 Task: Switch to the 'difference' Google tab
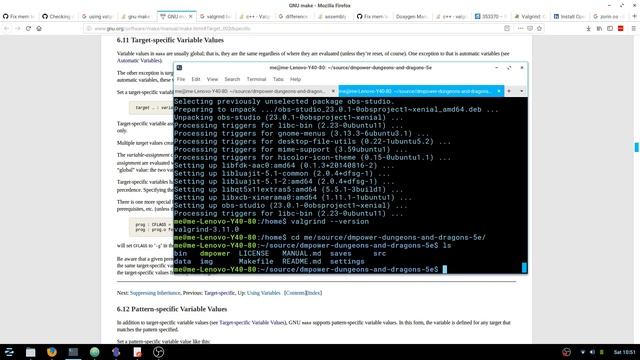coord(294,16)
